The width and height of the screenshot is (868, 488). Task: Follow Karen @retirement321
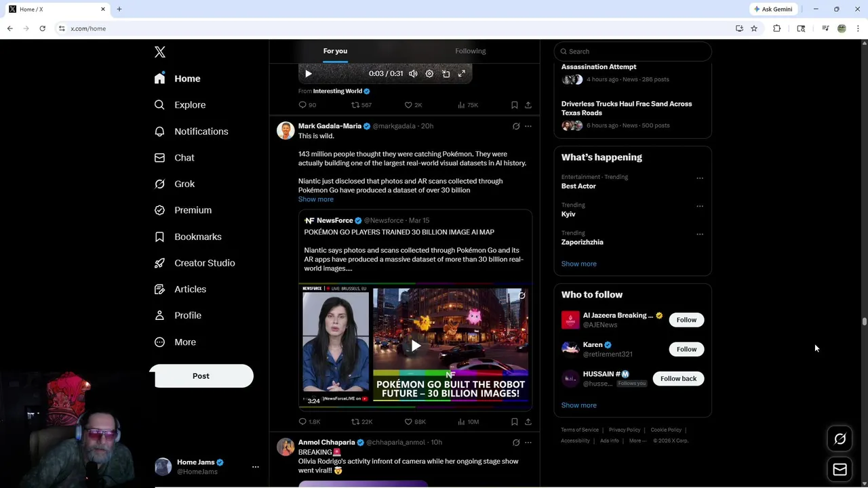(686, 349)
